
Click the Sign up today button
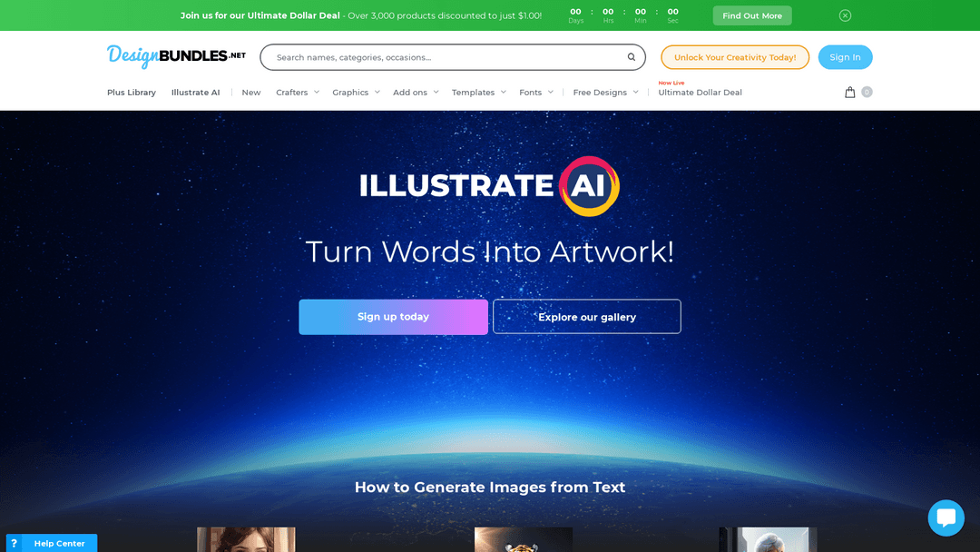coord(393,317)
